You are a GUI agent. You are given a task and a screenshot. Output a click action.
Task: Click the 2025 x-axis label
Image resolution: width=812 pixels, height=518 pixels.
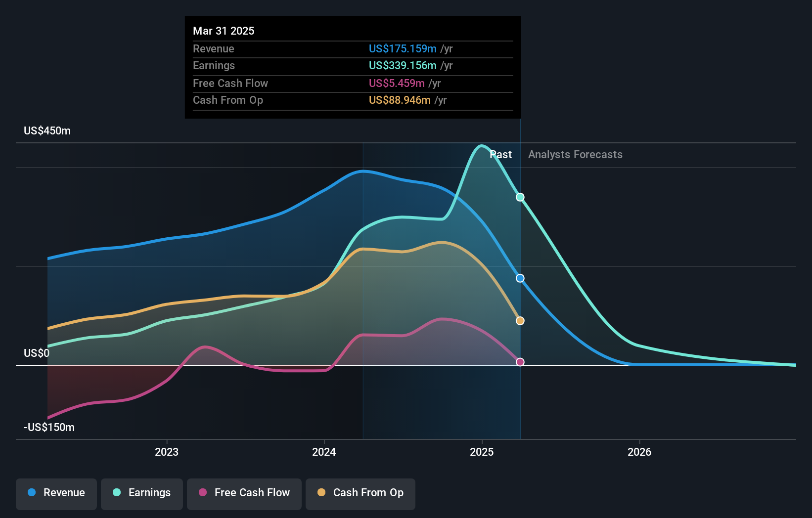point(482,452)
